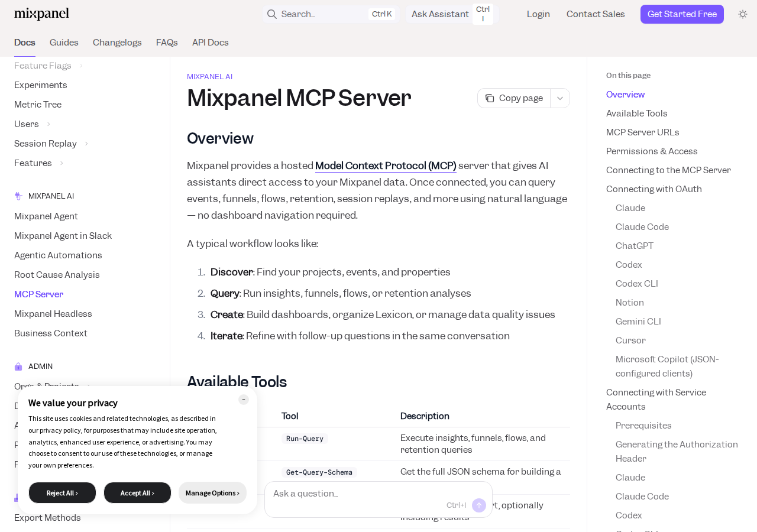The width and height of the screenshot is (757, 532).
Task: Click the Mixpanel AI section icon
Action: (x=18, y=196)
